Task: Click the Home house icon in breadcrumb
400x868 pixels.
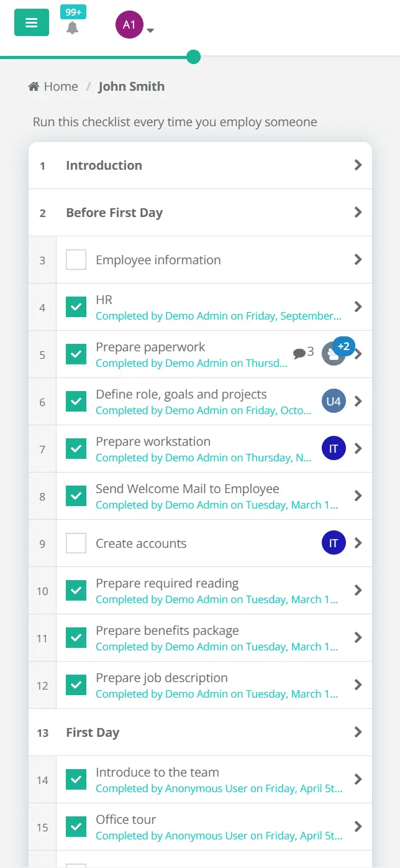Action: (x=34, y=86)
